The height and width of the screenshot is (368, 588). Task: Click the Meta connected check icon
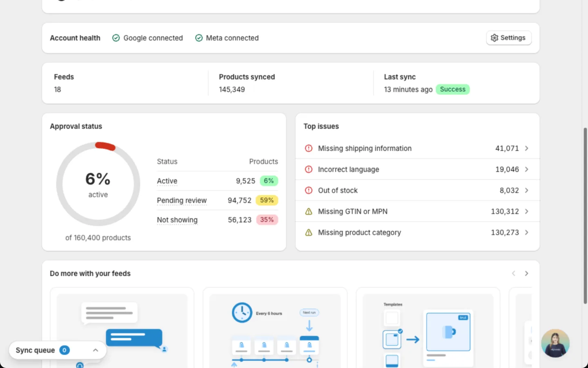199,38
